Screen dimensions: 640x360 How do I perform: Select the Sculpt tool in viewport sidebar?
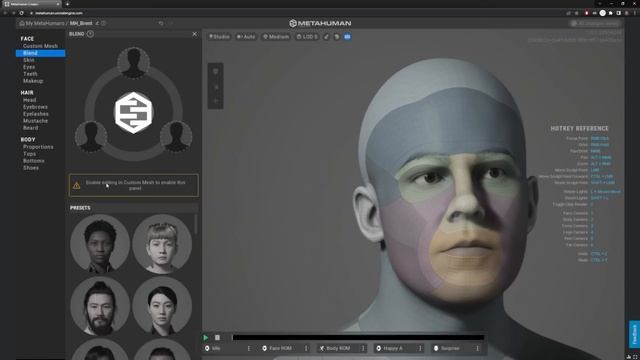pyautogui.click(x=216, y=101)
